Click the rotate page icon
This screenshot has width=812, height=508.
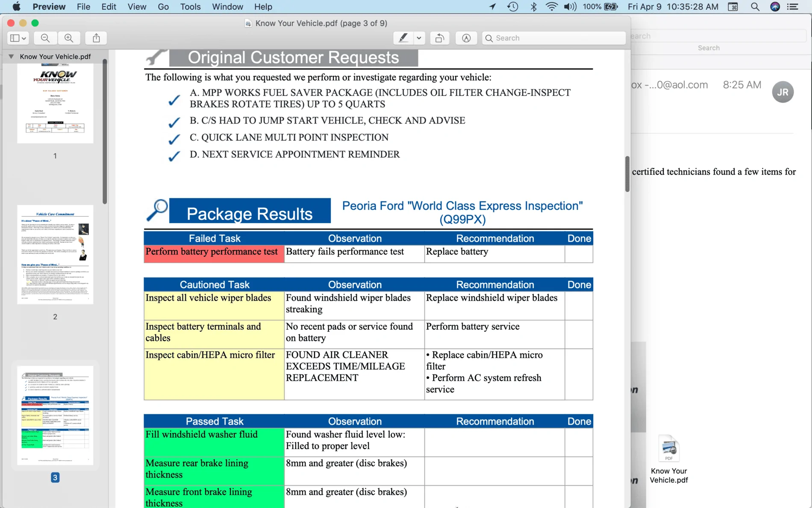point(439,38)
